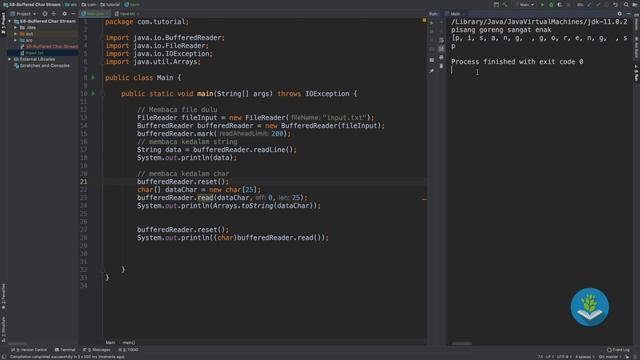The image size is (640, 360).
Task: Click the Soft-wrap icon in Run panel
Action: coord(441,40)
